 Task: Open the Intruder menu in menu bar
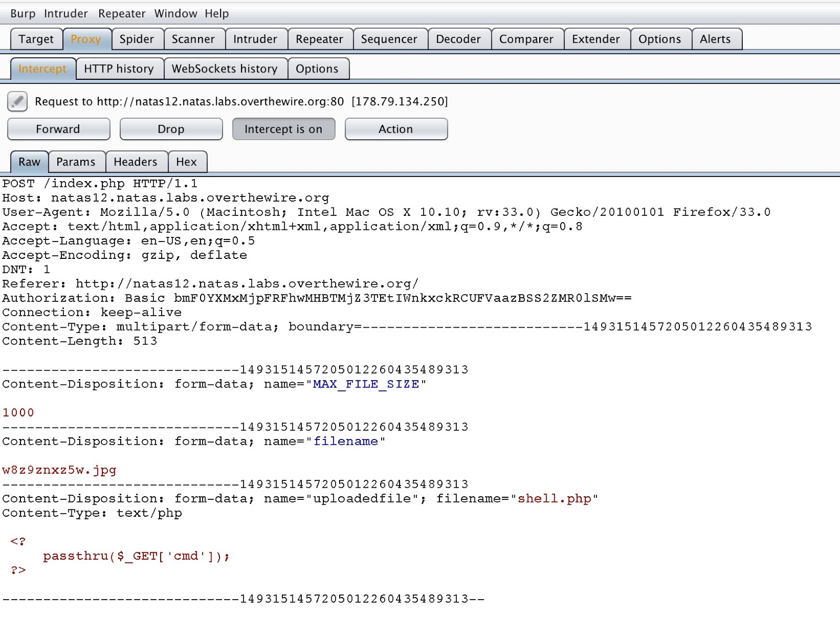[66, 14]
